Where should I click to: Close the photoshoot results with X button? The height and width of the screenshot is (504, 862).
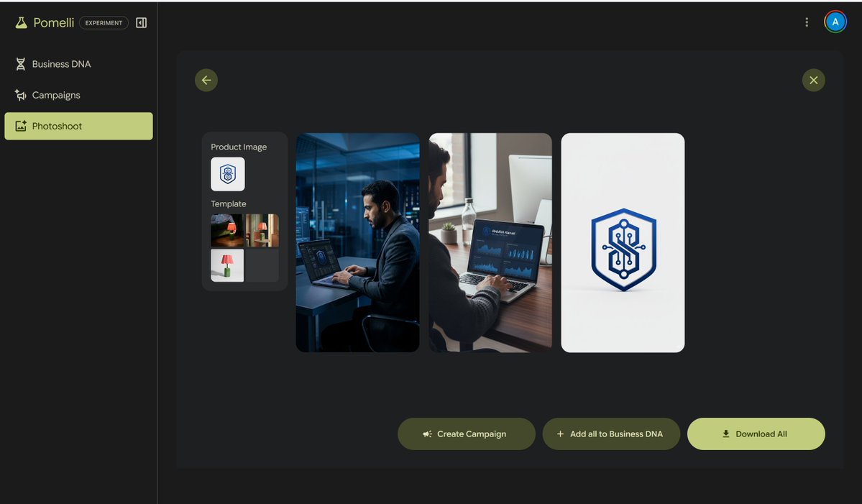(814, 81)
